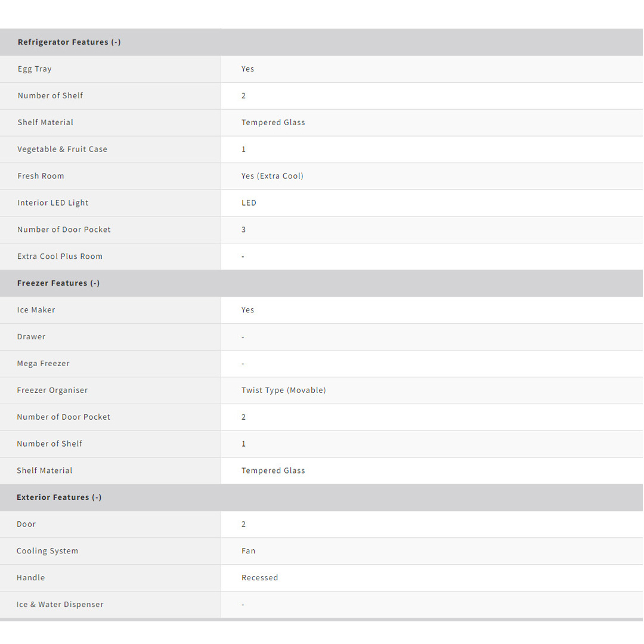
Task: Click the Handle row label
Action: pyautogui.click(x=30, y=578)
